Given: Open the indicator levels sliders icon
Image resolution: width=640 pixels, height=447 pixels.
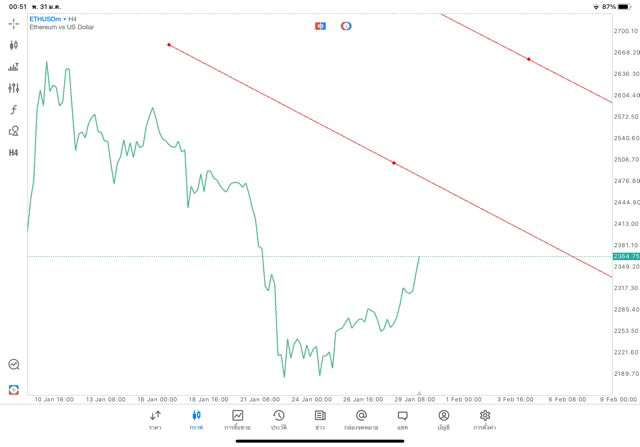Looking at the screenshot, I should click(13, 88).
